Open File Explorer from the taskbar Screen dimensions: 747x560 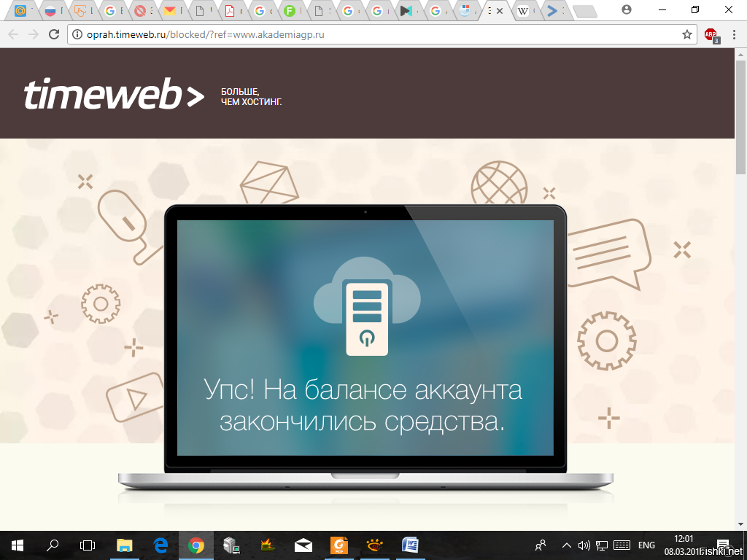pos(125,545)
